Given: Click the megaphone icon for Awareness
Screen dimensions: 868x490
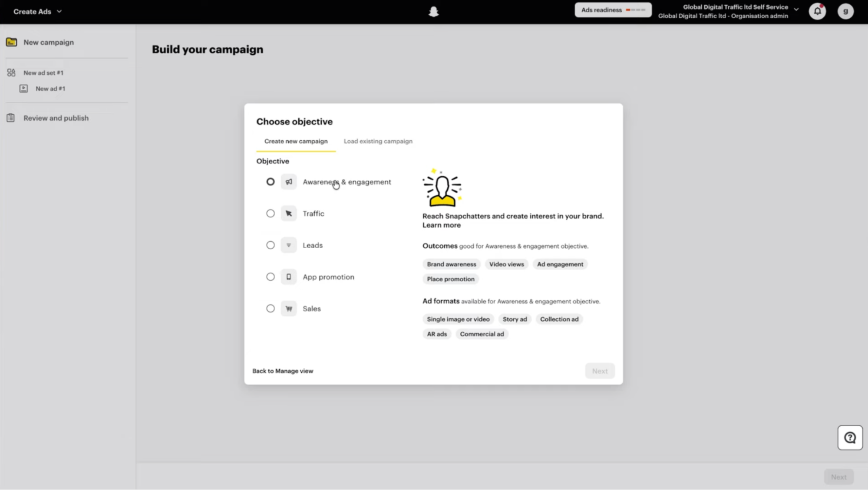Looking at the screenshot, I should [x=288, y=182].
